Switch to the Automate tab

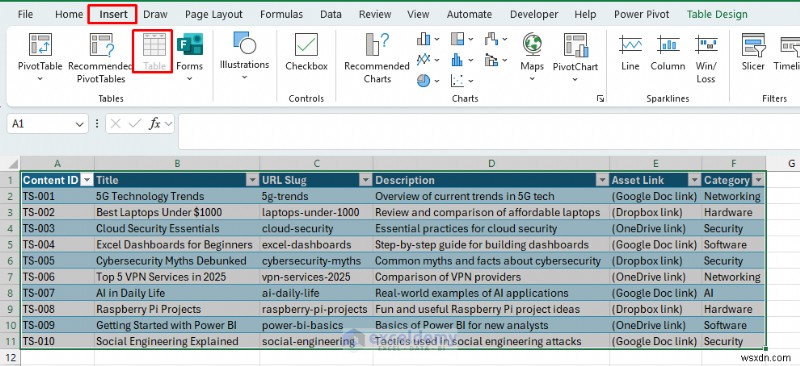coord(469,14)
